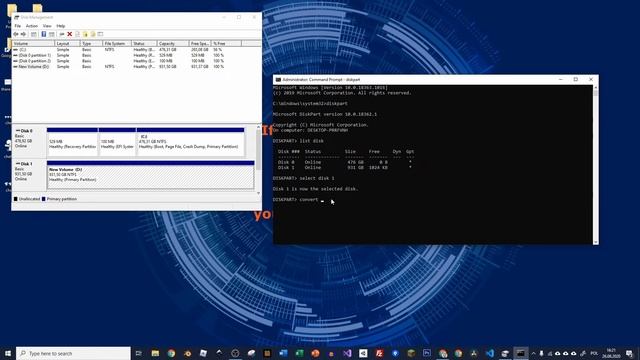Open the Action Center notification icon
Screen dimensions: 640x360
pos(629,353)
